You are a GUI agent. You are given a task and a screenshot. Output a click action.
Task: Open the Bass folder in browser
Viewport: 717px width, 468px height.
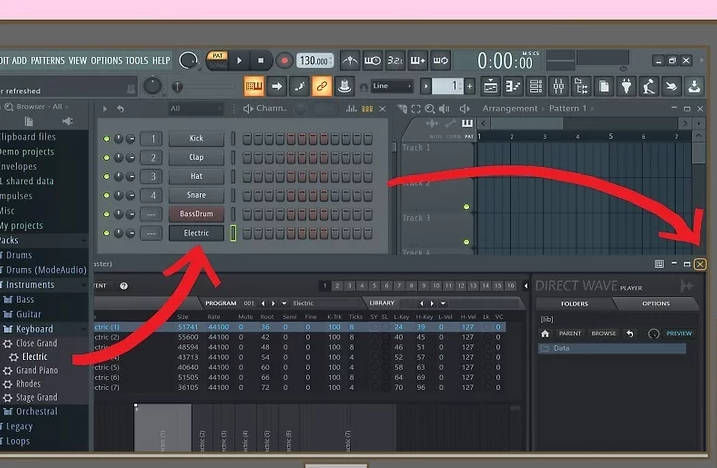(x=25, y=299)
